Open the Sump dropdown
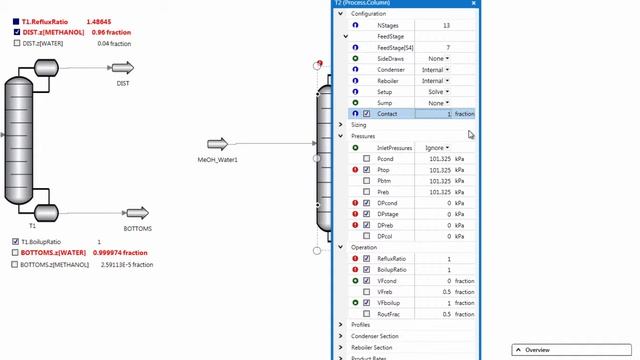 pos(439,103)
